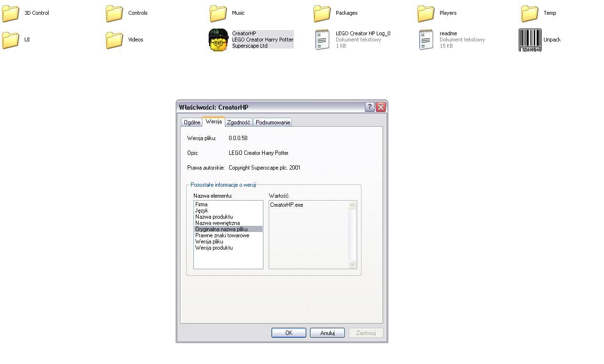Image resolution: width=604 pixels, height=364 pixels.
Task: Click the CreatorHP.exe value text
Action: click(x=286, y=205)
